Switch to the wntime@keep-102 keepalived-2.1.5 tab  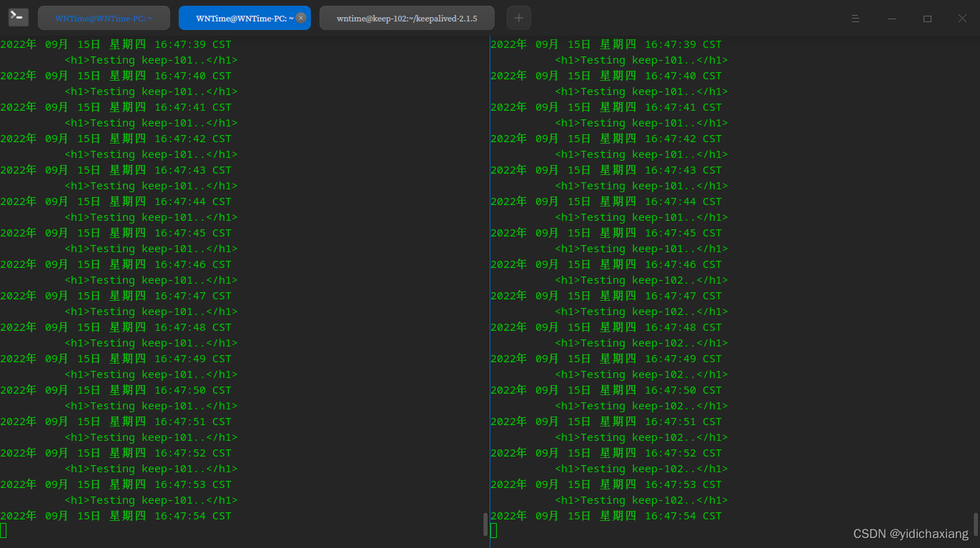(407, 18)
